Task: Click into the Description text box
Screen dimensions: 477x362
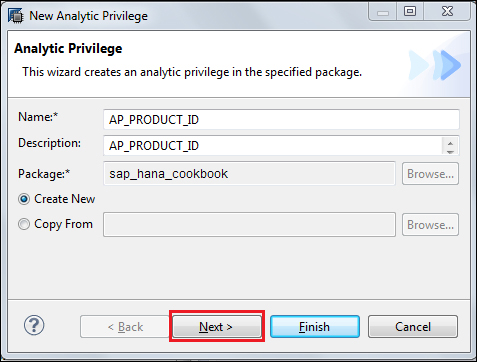Action: [273, 145]
